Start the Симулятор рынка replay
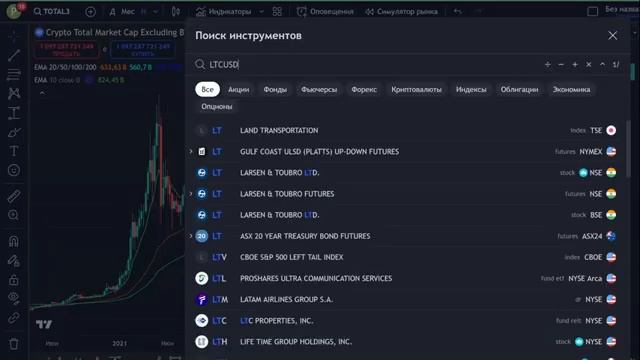 [x=402, y=11]
